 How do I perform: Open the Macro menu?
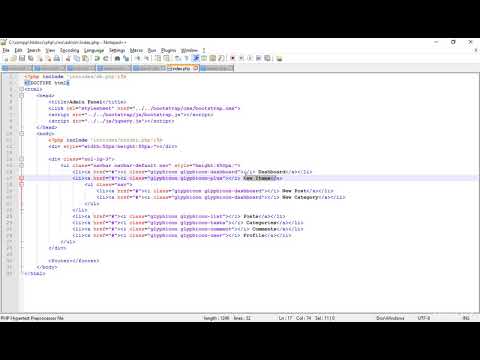point(136,50)
